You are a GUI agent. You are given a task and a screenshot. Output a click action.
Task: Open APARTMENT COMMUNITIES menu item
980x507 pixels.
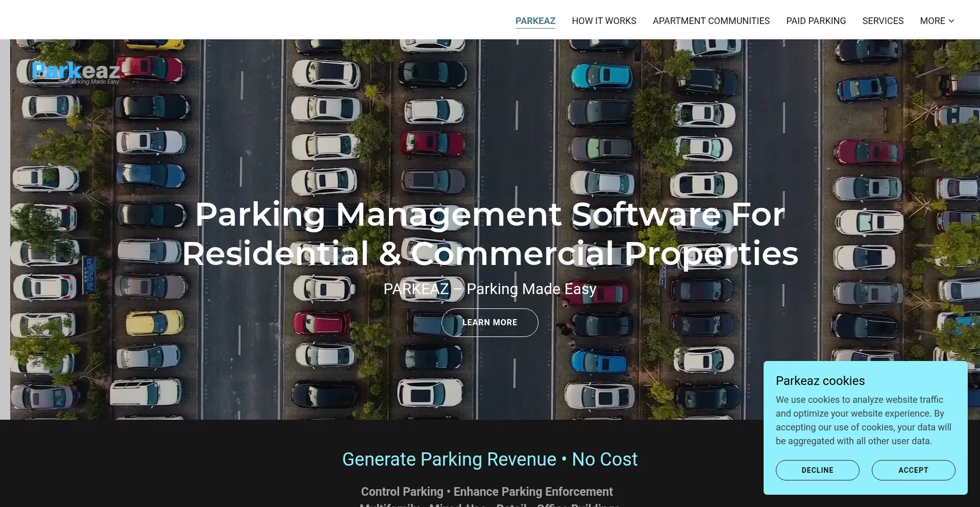point(711,21)
